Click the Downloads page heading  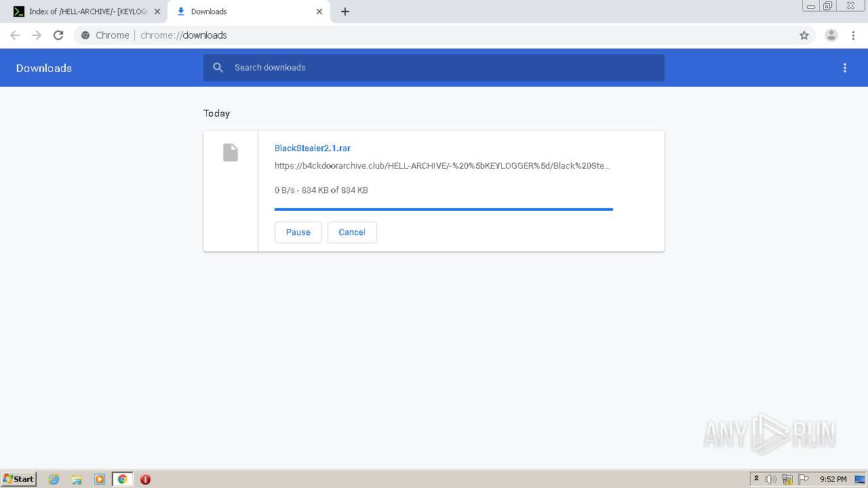(x=44, y=68)
